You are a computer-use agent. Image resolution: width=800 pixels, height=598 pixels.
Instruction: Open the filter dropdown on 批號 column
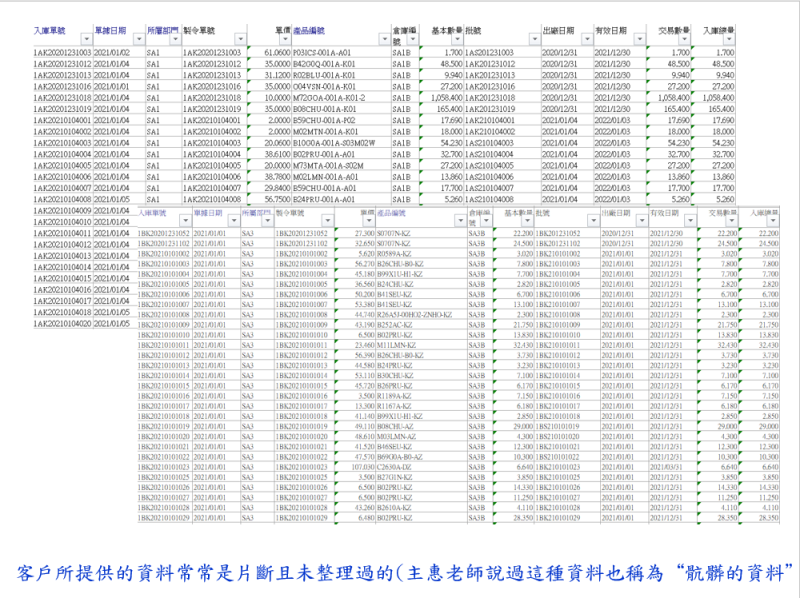536,40
